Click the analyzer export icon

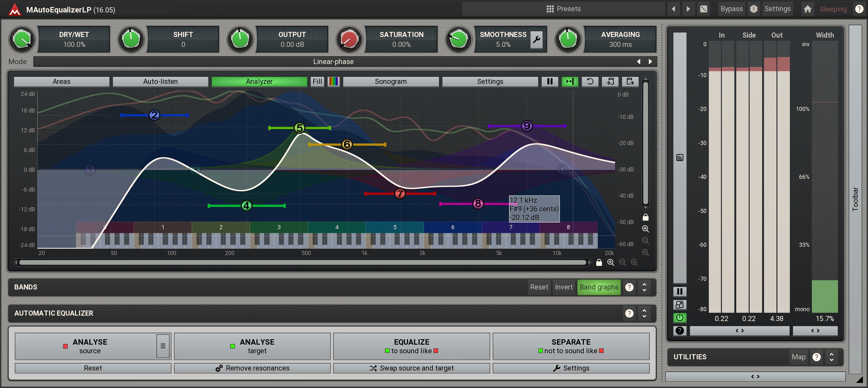click(630, 82)
